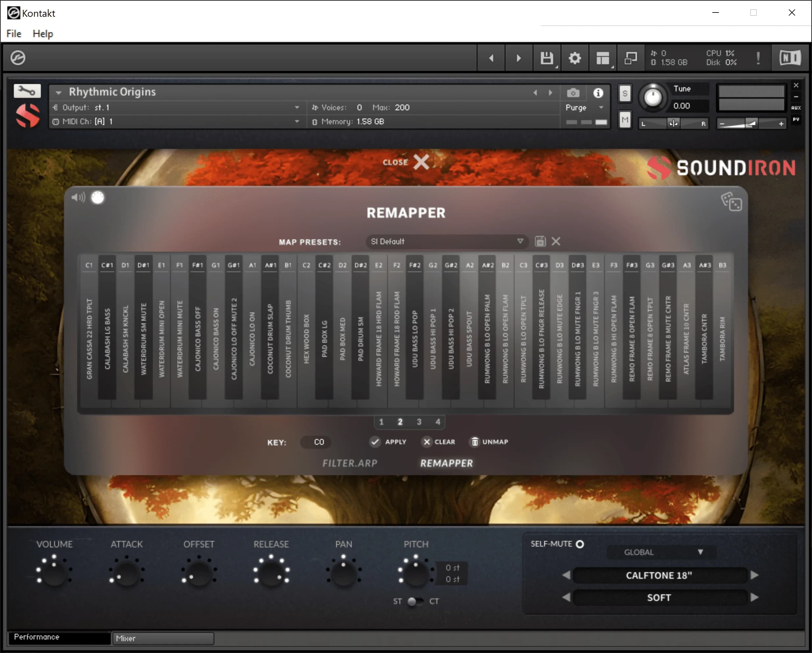Image resolution: width=812 pixels, height=653 pixels.
Task: Click page 3 in the Remapper pagination
Action: pyautogui.click(x=419, y=422)
